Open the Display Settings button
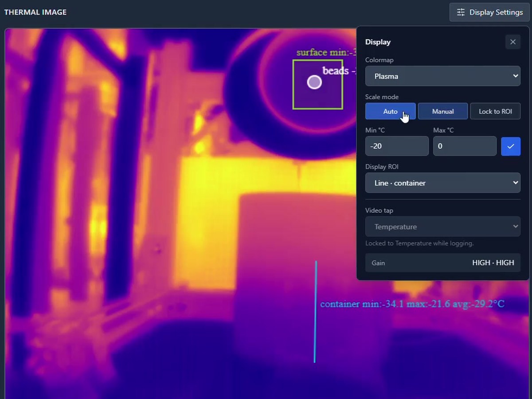The height and width of the screenshot is (399, 532). [x=489, y=12]
